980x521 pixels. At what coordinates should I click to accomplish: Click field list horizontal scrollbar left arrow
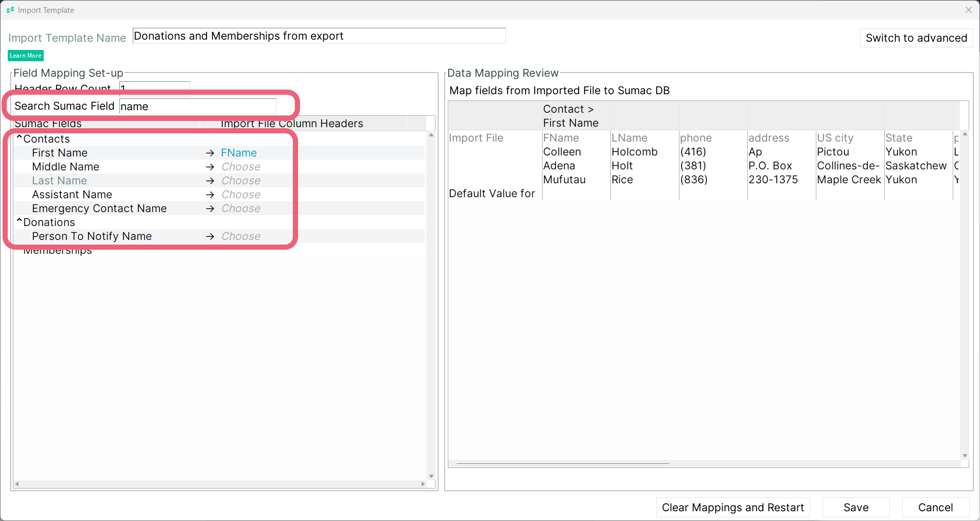[x=17, y=484]
